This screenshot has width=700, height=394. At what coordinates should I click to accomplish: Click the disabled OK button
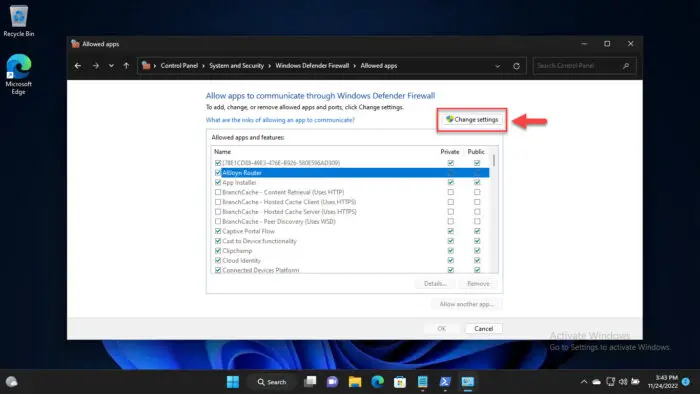tap(442, 328)
